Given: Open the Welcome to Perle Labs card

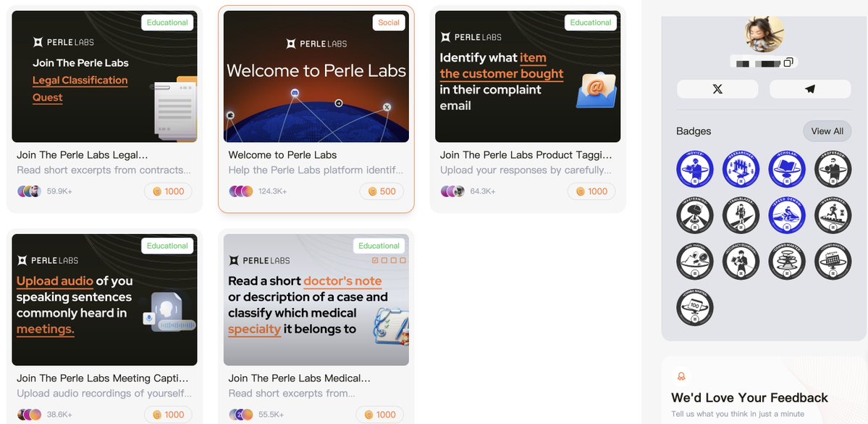Looking at the screenshot, I should pyautogui.click(x=316, y=109).
